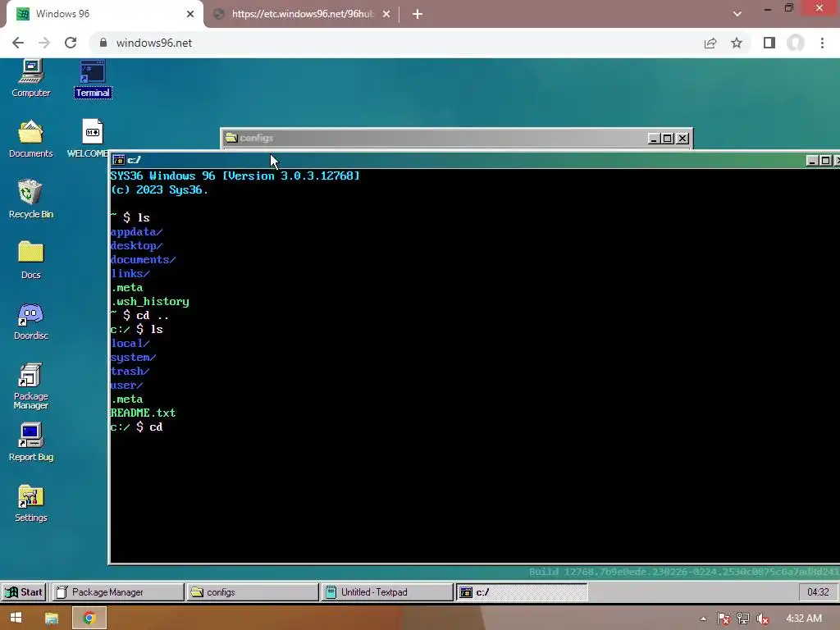Open the Recycle Bin icon
This screenshot has height=630, width=840.
point(30,199)
